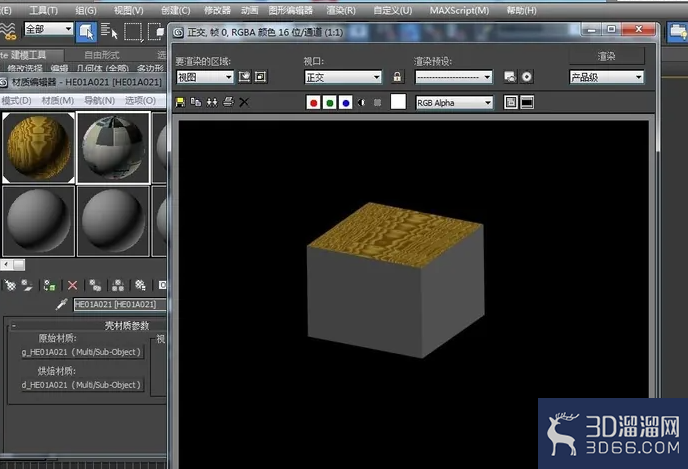Open the 渲染预设 dropdown
This screenshot has height=469, width=688.
point(454,77)
